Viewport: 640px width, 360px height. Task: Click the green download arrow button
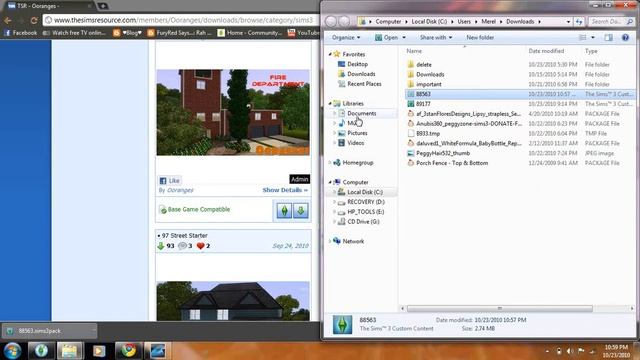pos(301,210)
